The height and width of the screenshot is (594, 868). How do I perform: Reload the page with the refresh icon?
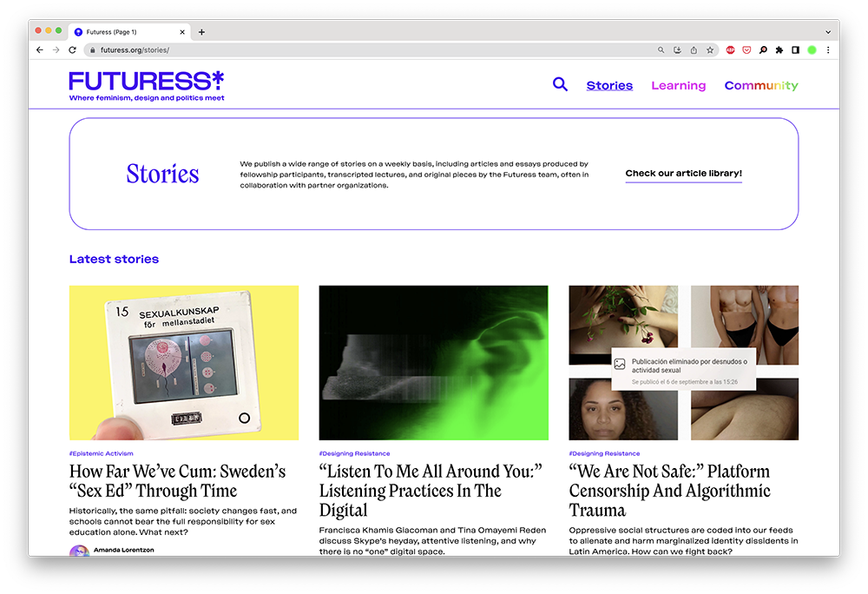click(x=73, y=49)
